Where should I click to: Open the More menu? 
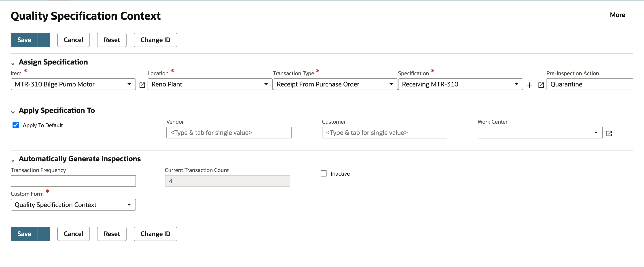click(617, 15)
